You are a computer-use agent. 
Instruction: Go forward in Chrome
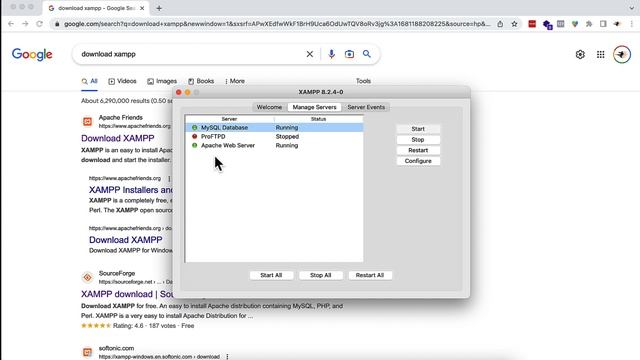[25, 24]
